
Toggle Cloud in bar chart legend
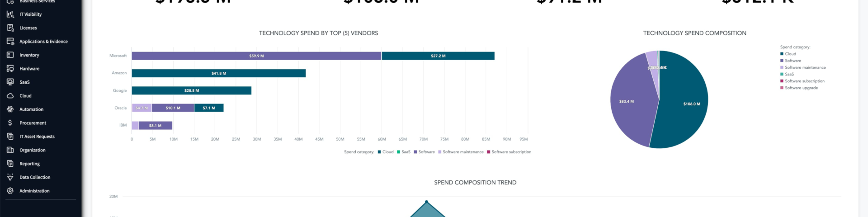[386, 152]
